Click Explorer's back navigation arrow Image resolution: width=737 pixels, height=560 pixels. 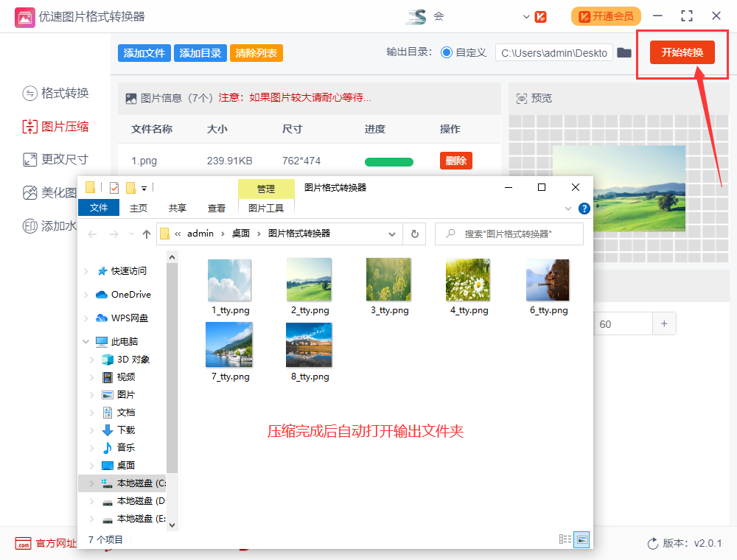point(92,234)
